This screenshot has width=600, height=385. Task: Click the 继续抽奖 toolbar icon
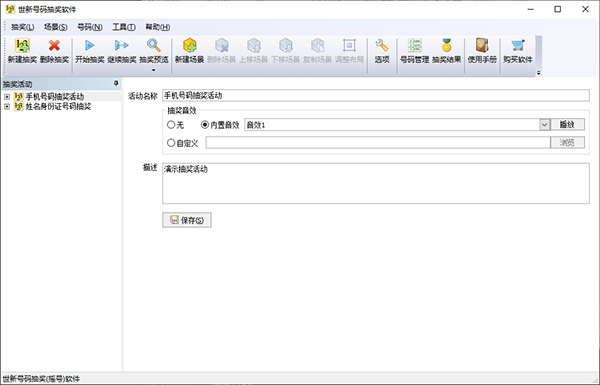tap(122, 46)
